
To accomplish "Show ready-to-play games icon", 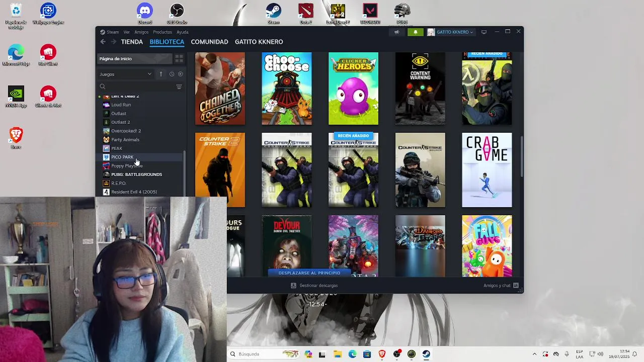I will (181, 74).
